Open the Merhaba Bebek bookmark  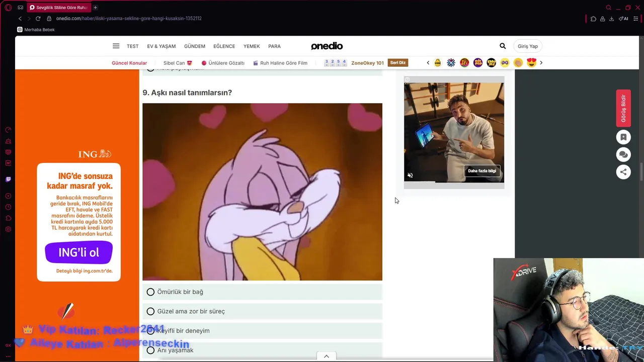coord(36,30)
